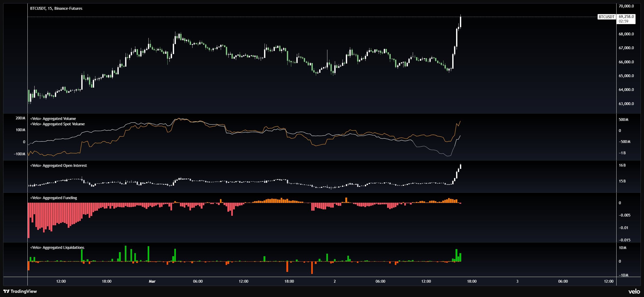
Task: Click the 200M volume axis label
Action: click(x=21, y=118)
